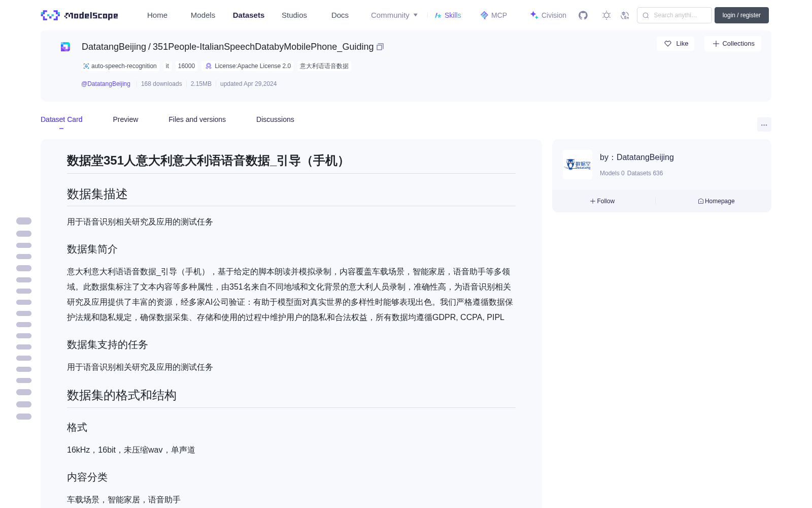The width and height of the screenshot is (812, 508).
Task: Switch language with the translate icon
Action: click(625, 15)
